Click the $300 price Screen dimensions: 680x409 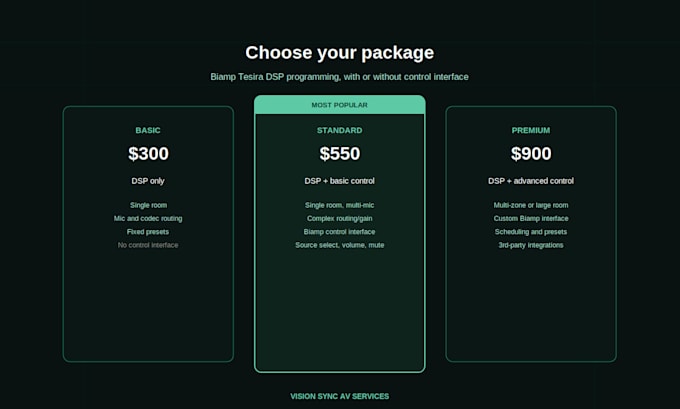148,154
